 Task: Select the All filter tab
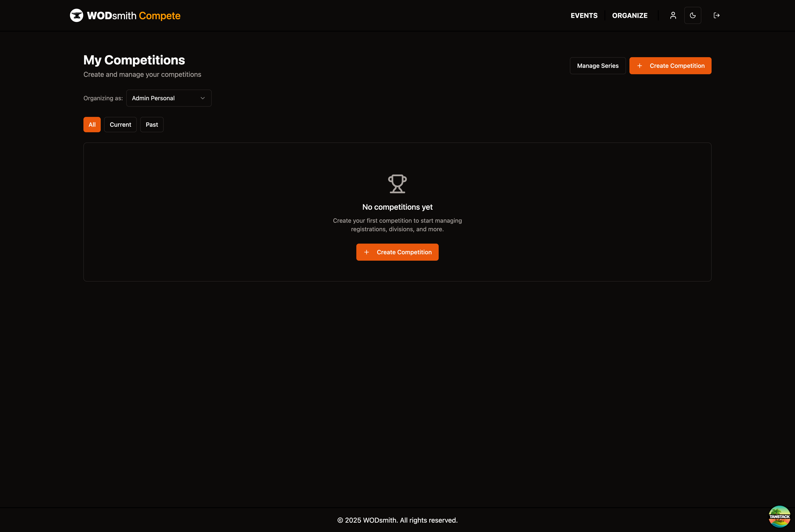92,125
